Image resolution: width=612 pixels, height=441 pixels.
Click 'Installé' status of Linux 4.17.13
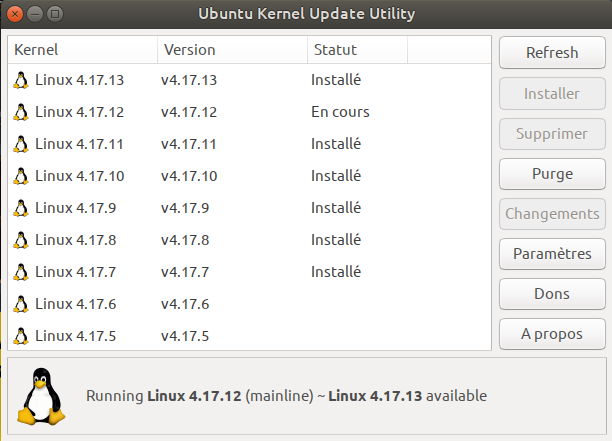point(336,80)
